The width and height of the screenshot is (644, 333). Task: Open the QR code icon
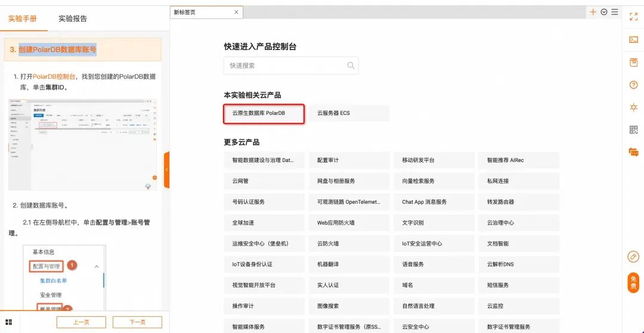[633, 130]
